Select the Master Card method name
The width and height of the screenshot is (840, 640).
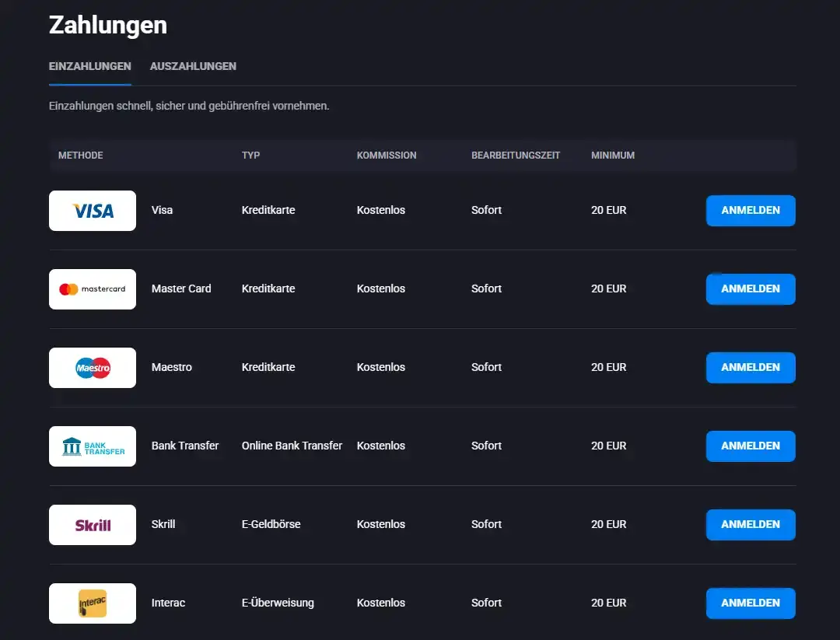[181, 289]
